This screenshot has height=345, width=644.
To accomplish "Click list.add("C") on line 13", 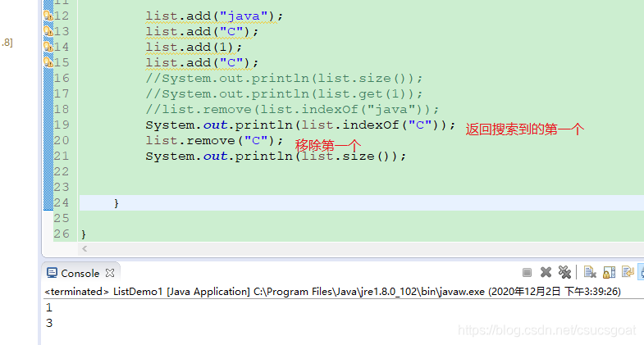I will click(202, 32).
